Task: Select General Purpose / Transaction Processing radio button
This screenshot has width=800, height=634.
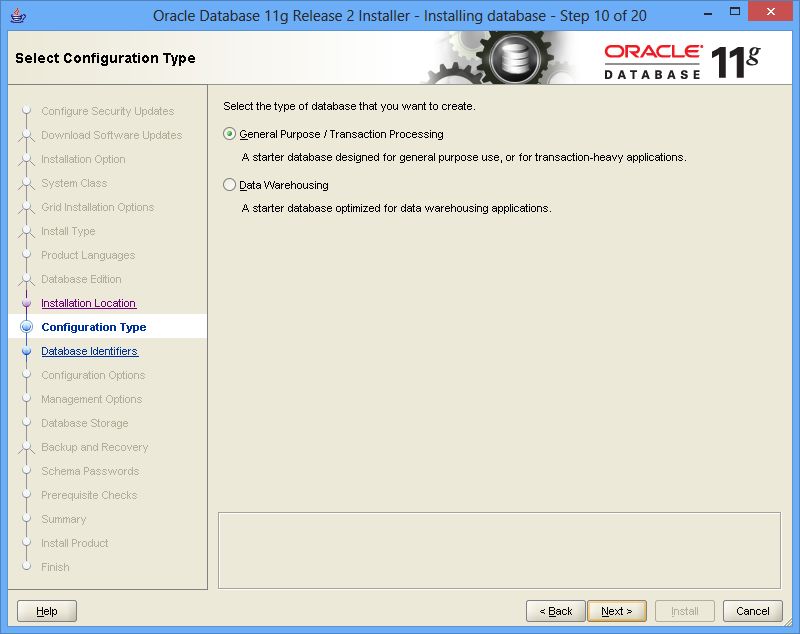Action: point(230,134)
